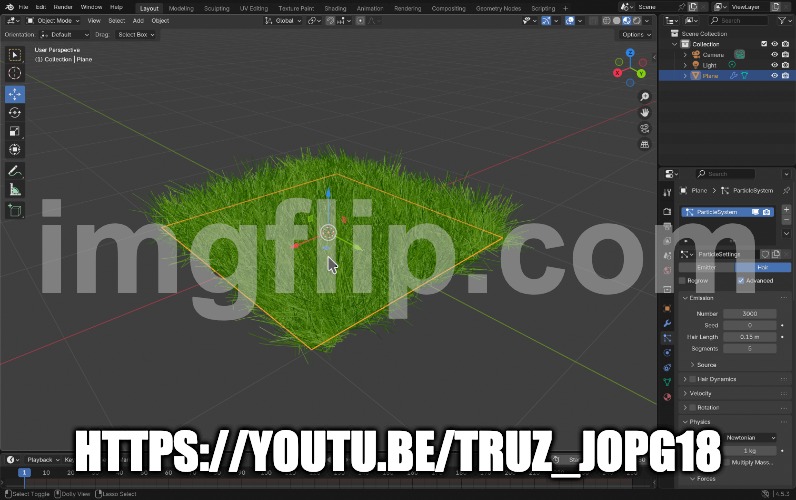
Task: Activate the Scale tool
Action: point(15,131)
